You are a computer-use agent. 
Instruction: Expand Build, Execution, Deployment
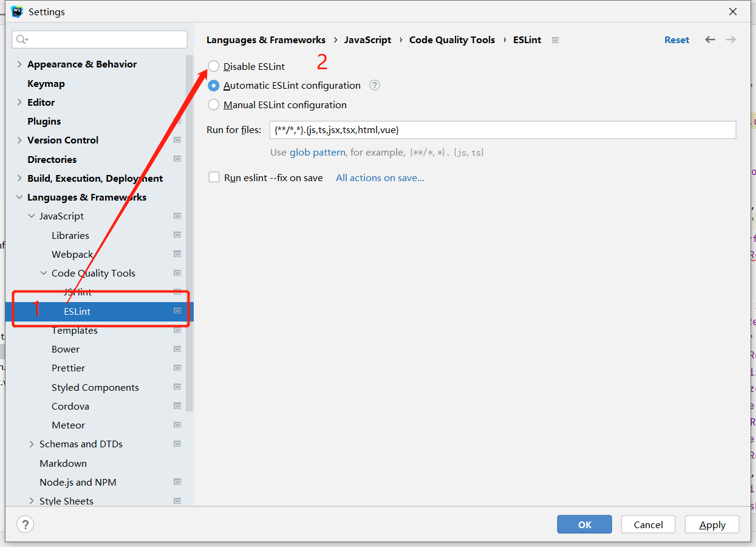(x=19, y=178)
